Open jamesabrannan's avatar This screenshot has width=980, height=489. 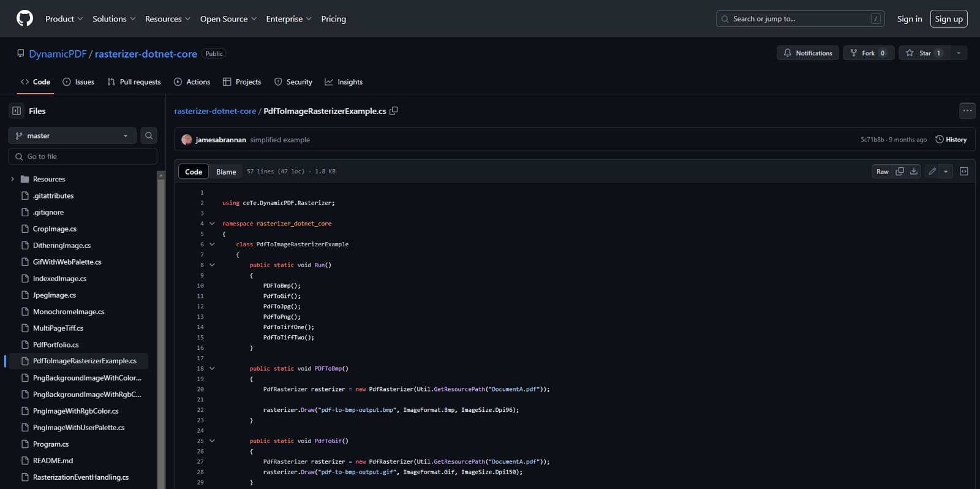click(x=187, y=140)
